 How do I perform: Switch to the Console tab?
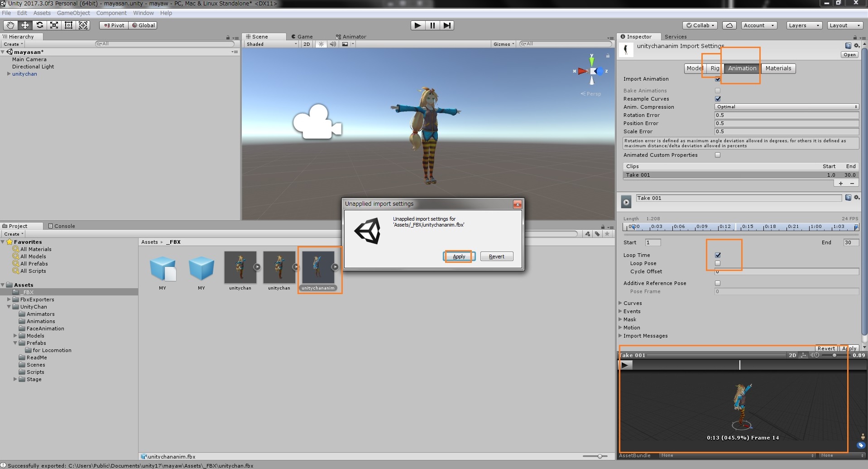(62, 226)
